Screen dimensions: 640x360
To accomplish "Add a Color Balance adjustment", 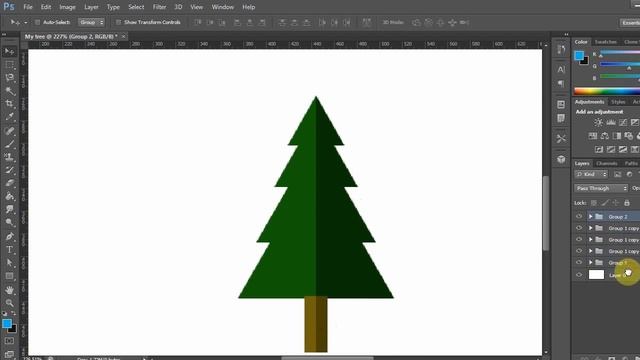I will click(605, 136).
